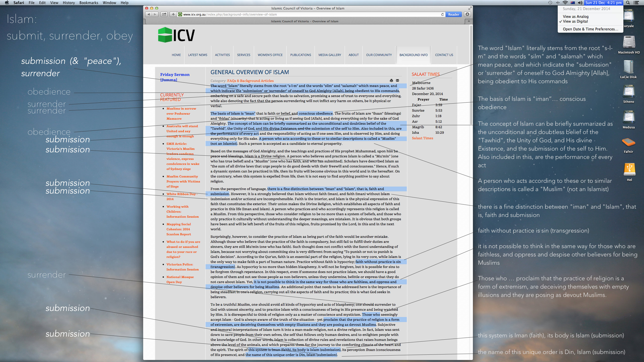This screenshot has width=644, height=362.
Task: Open CONTACT US navigation item
Action: point(444,55)
